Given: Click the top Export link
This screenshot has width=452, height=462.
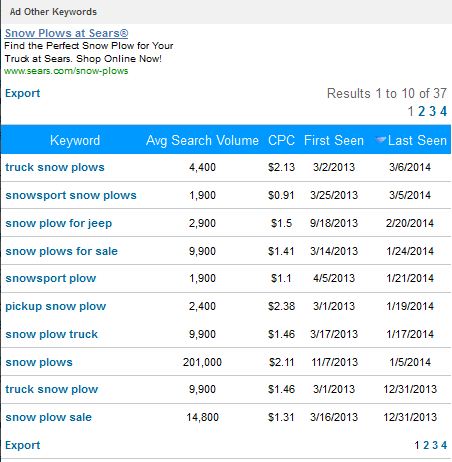Looking at the screenshot, I should coord(22,93).
